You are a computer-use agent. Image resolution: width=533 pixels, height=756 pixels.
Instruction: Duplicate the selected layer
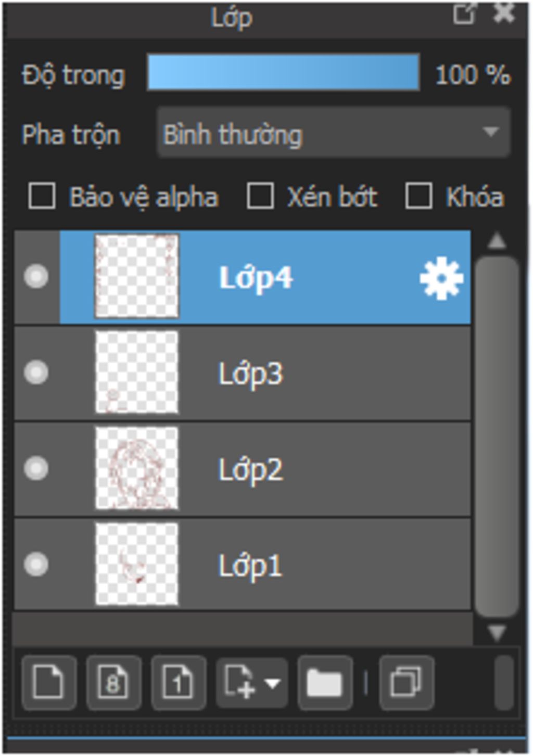pos(406,683)
